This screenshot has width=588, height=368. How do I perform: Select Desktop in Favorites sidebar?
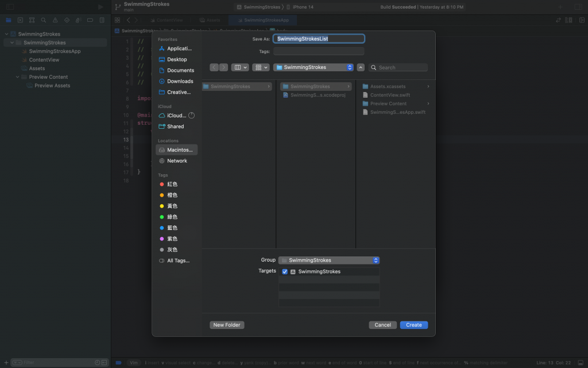pyautogui.click(x=176, y=59)
